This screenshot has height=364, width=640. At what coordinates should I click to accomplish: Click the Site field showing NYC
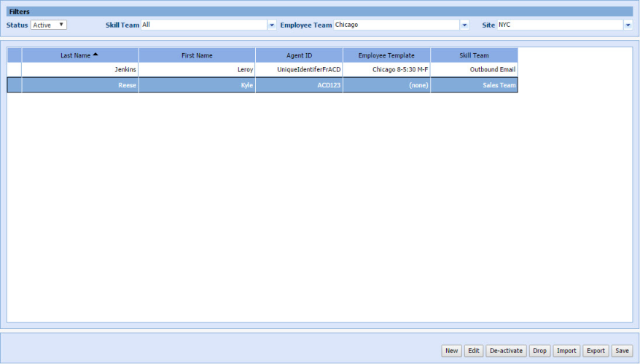click(559, 25)
